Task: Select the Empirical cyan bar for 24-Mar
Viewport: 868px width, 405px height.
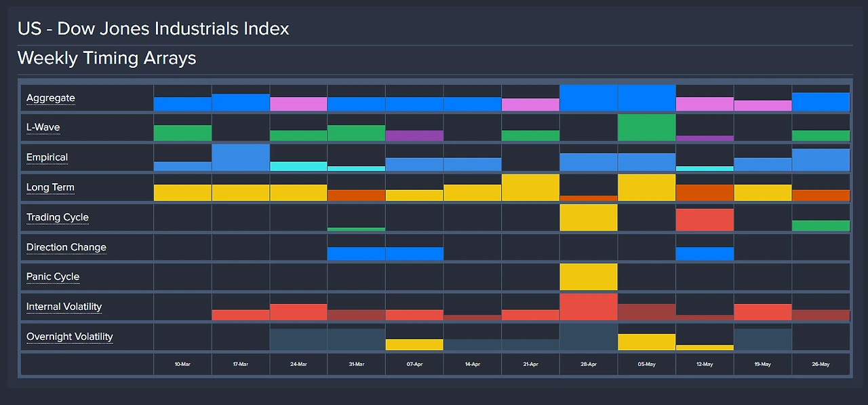Action: pos(298,166)
